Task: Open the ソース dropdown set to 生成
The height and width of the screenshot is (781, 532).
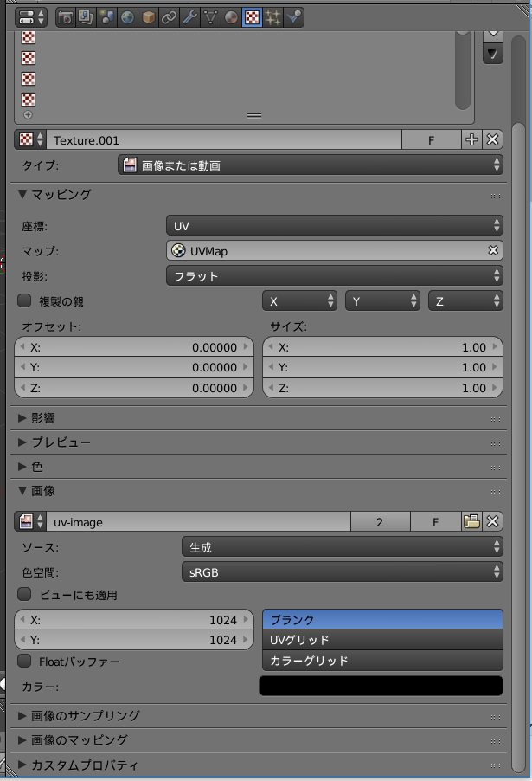Action: point(343,547)
